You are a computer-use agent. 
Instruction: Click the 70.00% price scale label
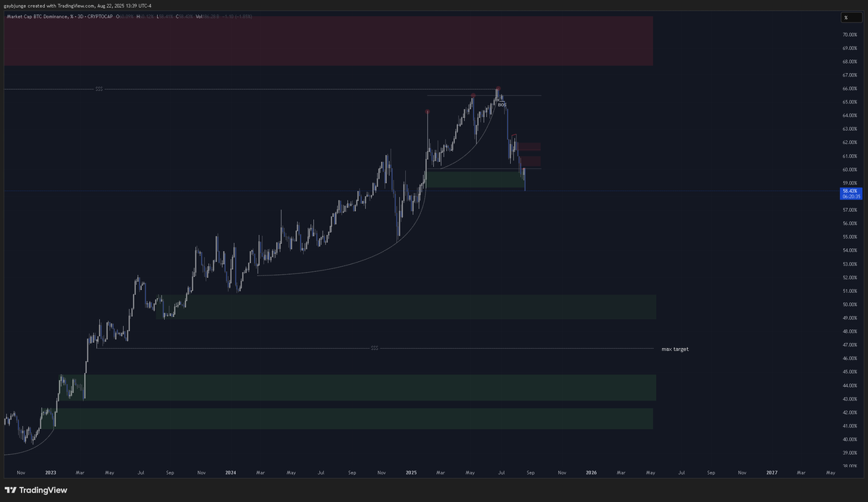(x=850, y=34)
